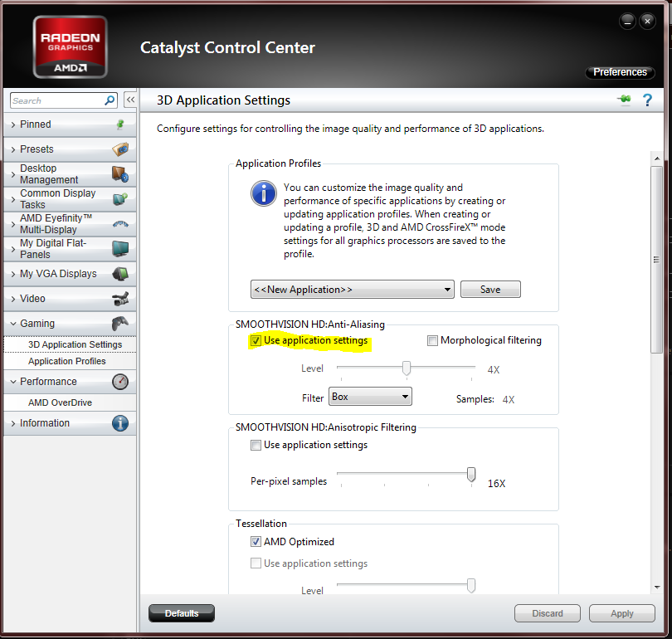Click the scrollbar up arrow
672x639 pixels.
[x=656, y=159]
